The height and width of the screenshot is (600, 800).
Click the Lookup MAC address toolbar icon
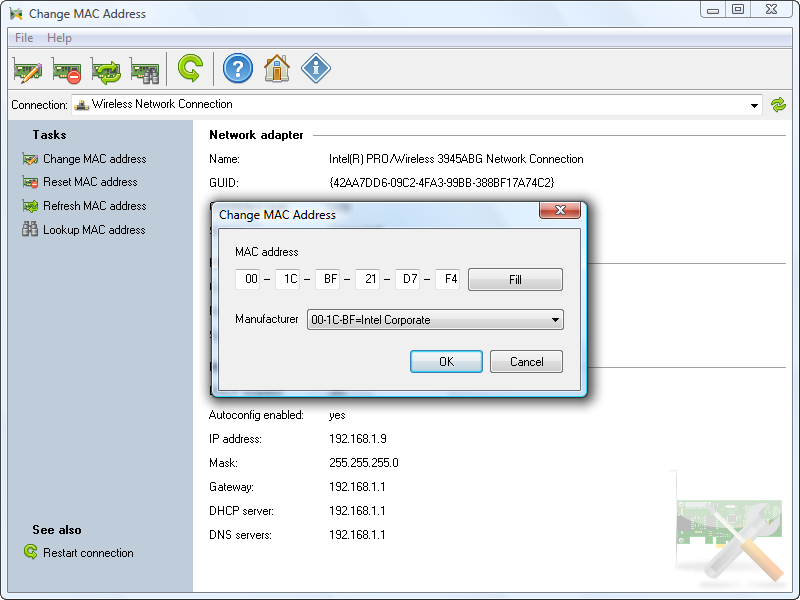click(145, 70)
